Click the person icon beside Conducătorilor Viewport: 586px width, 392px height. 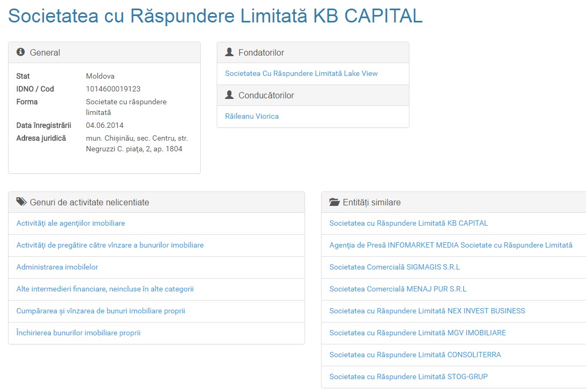(230, 95)
